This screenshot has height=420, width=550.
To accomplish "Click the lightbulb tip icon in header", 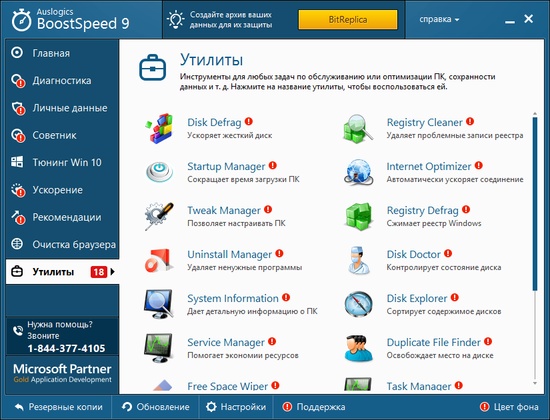I will pos(176,19).
